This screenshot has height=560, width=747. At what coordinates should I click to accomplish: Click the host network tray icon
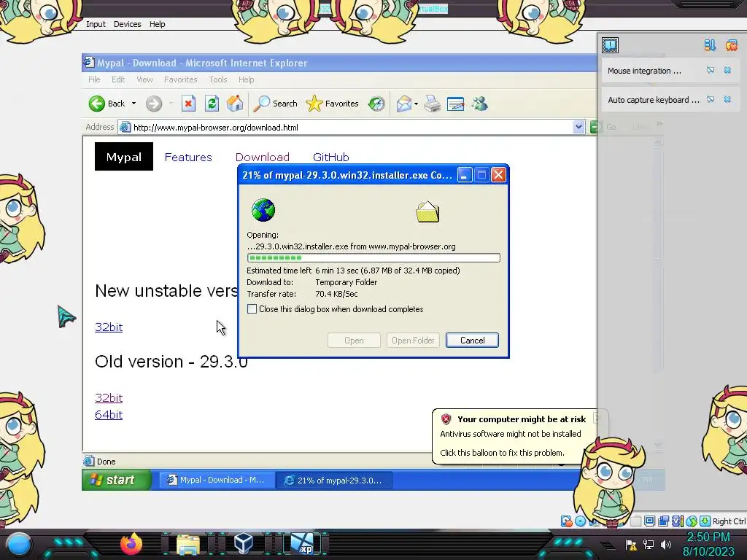(x=649, y=544)
